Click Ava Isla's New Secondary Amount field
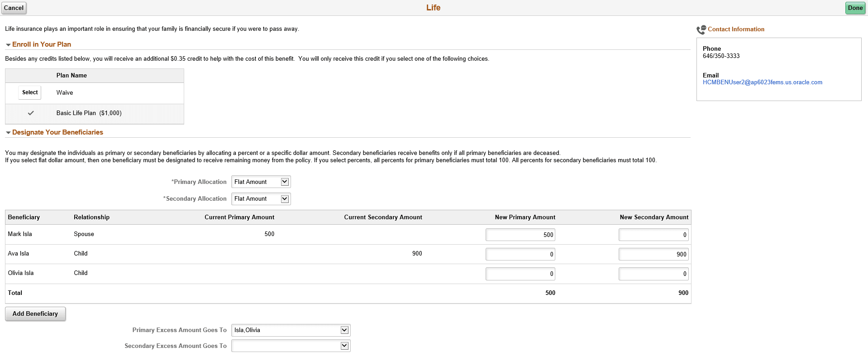Screen dimensions: 868x357 [x=653, y=254]
